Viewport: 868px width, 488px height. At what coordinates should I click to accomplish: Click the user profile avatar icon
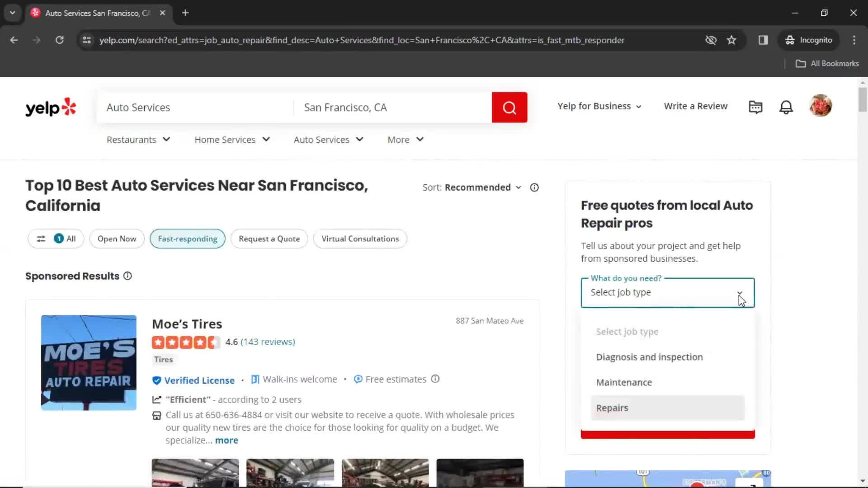(x=821, y=106)
